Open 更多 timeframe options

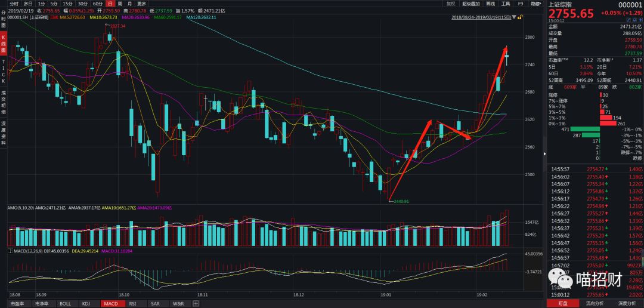click(x=142, y=4)
